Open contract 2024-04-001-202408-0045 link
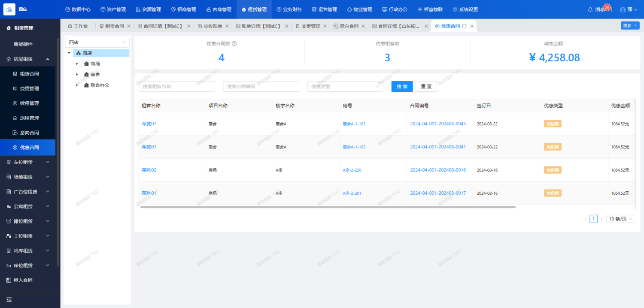Screen dimensions: 644x308 438,124
